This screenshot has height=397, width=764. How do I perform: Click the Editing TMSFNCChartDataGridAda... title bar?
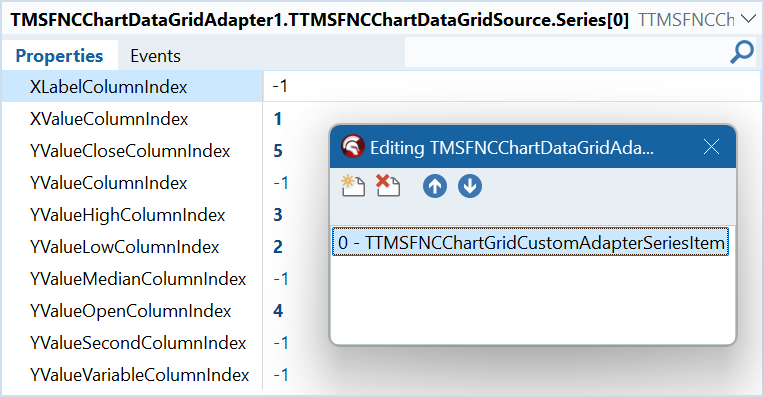[533, 147]
